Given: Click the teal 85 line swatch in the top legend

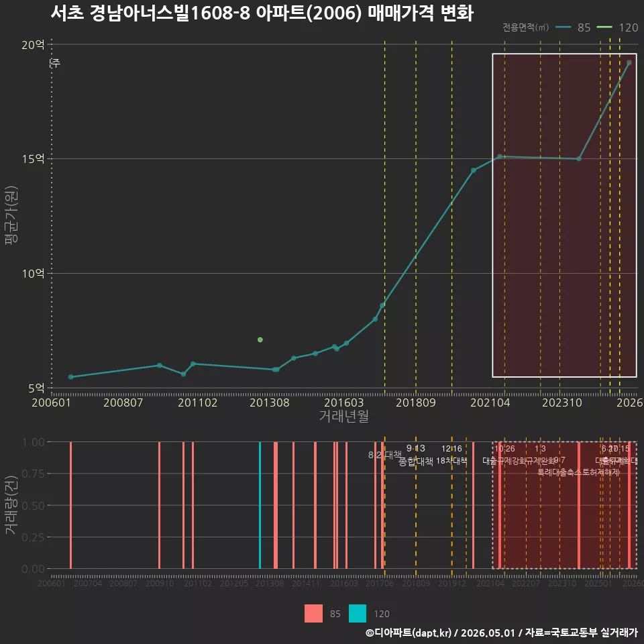Looking at the screenshot, I should click(563, 28).
